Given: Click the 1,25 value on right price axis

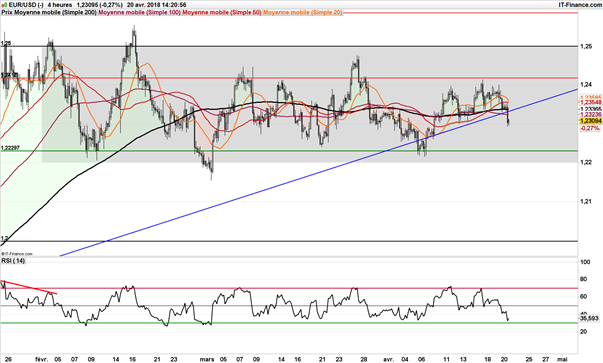Looking at the screenshot, I should 586,46.
